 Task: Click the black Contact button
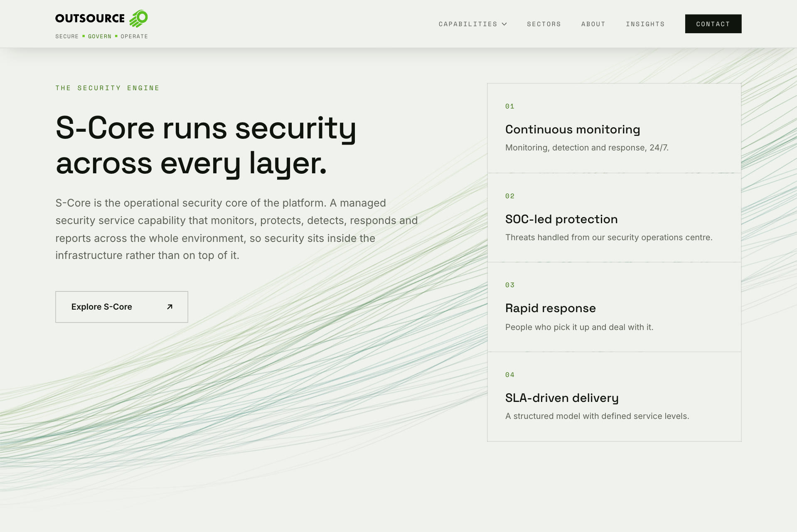713,24
